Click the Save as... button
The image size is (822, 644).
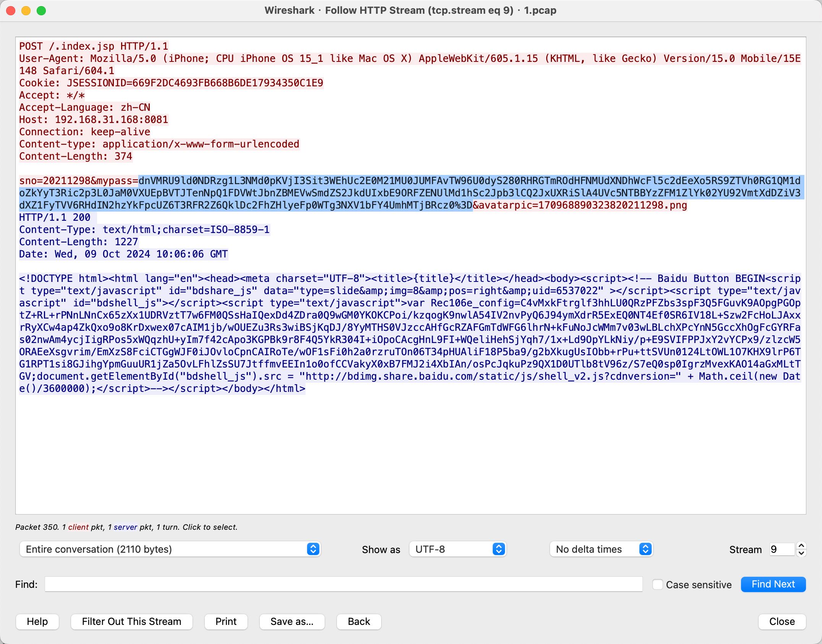(292, 621)
